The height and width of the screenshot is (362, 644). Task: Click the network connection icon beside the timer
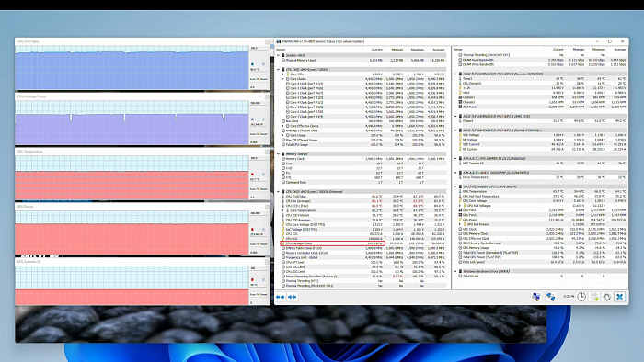tap(551, 297)
